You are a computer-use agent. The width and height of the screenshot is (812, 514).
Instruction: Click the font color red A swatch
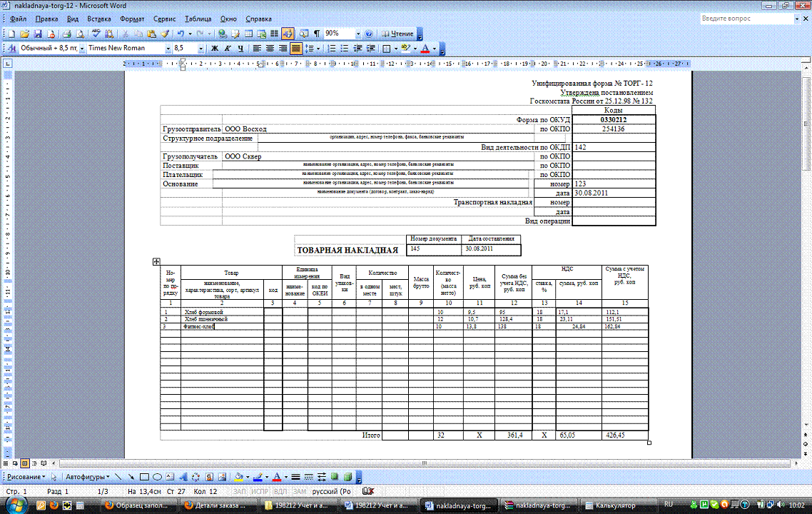point(425,49)
